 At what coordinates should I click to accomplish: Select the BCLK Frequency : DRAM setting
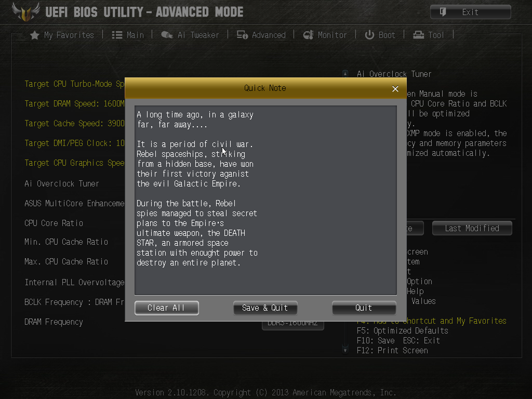[74, 302]
